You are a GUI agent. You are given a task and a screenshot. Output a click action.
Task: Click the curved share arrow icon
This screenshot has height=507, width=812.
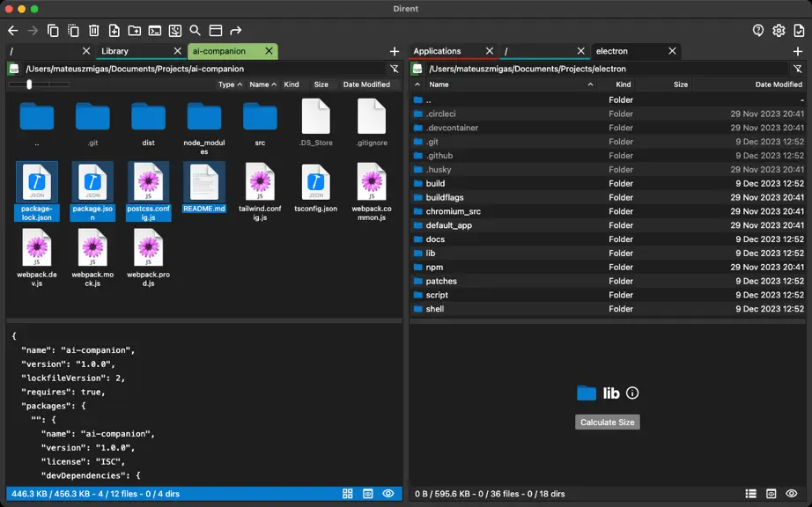click(x=236, y=31)
